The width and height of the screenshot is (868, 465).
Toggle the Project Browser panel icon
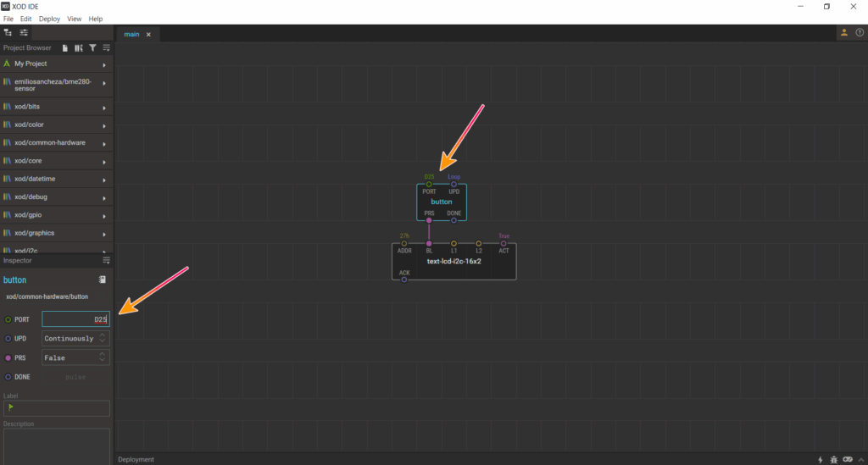(8, 33)
